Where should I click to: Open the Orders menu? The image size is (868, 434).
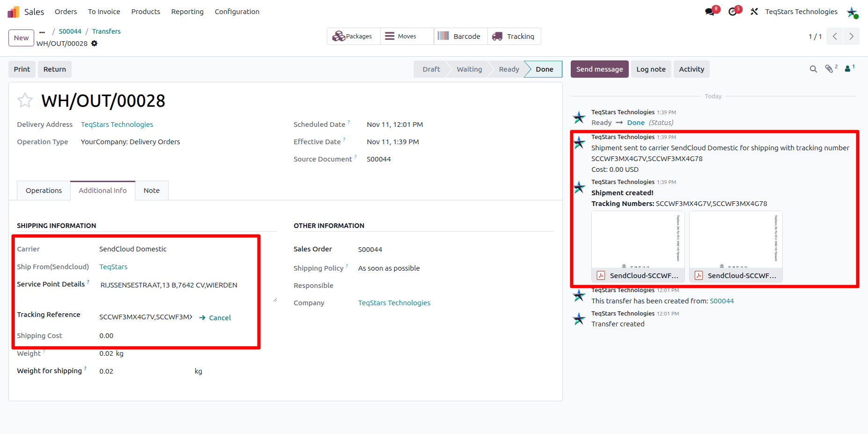click(66, 12)
